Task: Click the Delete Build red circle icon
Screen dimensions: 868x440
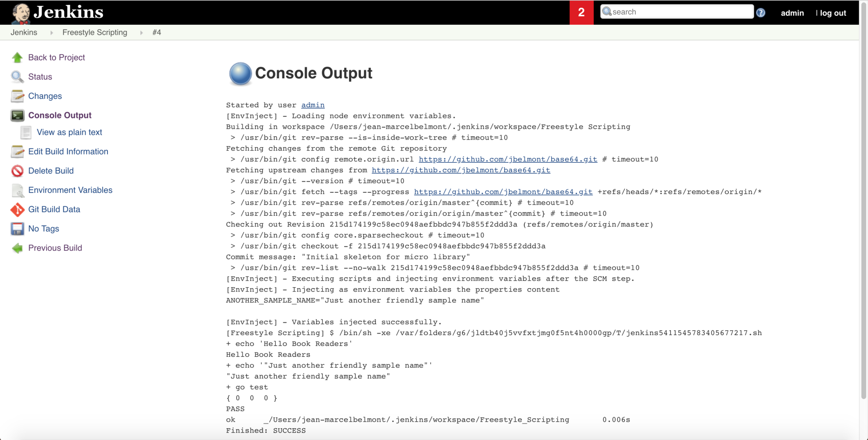Action: pyautogui.click(x=17, y=171)
